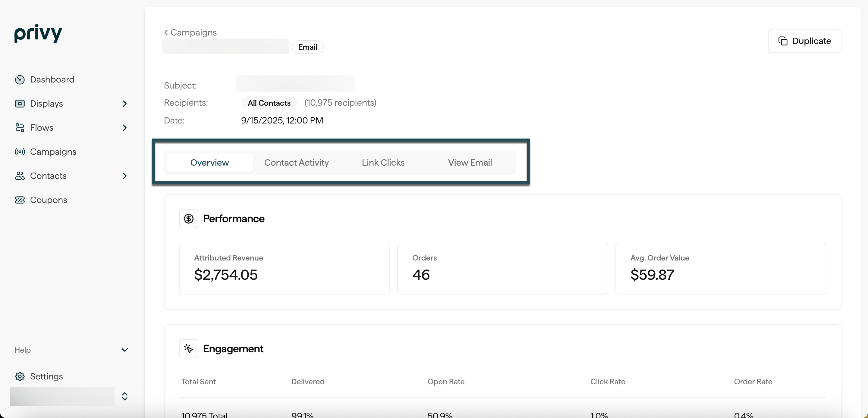Open the account switcher arrows
Screen dimensions: 868x418
tap(125, 396)
